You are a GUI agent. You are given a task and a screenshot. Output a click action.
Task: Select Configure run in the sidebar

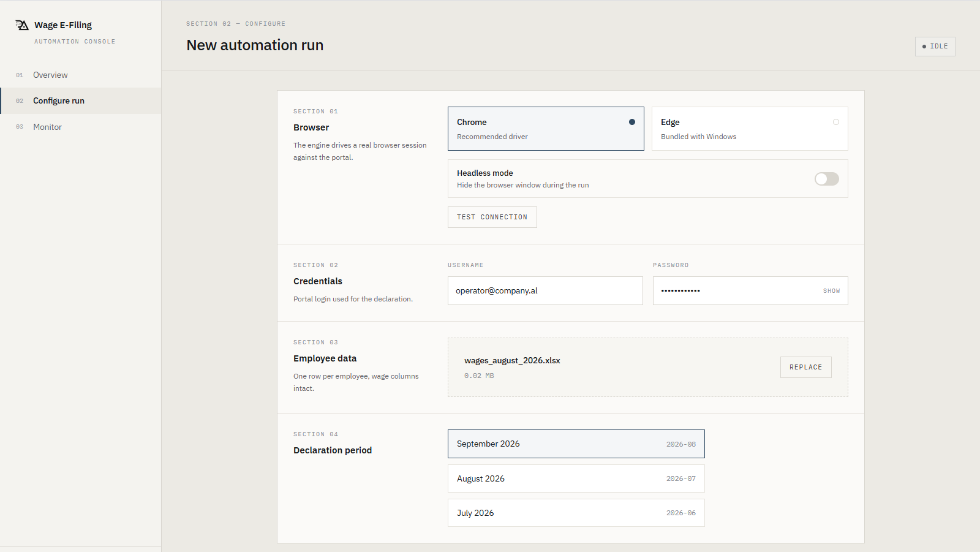coord(80,100)
